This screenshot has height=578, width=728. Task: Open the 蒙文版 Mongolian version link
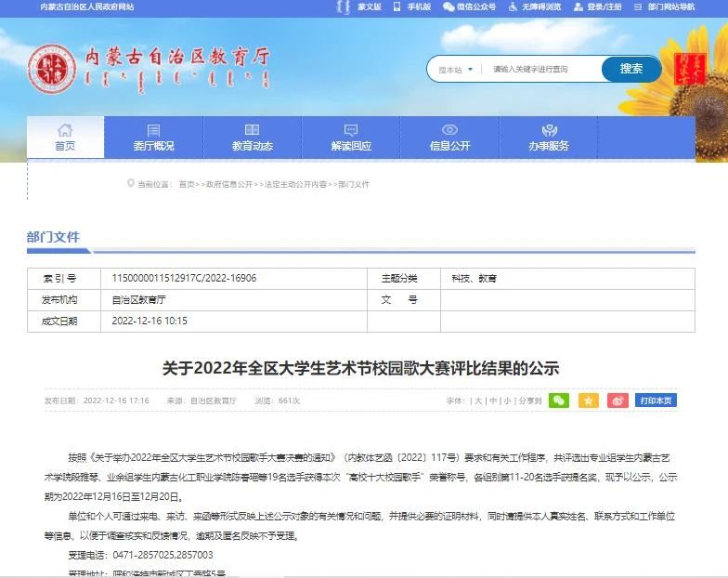pos(369,7)
